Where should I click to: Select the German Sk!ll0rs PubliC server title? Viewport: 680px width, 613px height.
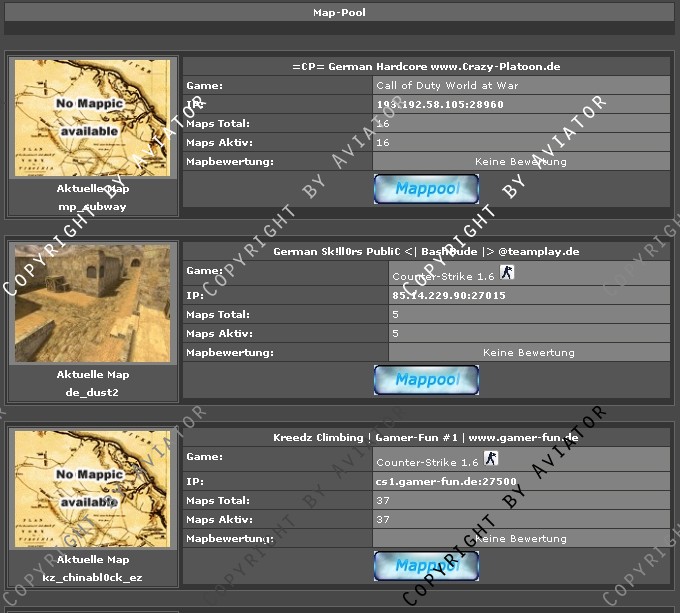click(x=426, y=251)
